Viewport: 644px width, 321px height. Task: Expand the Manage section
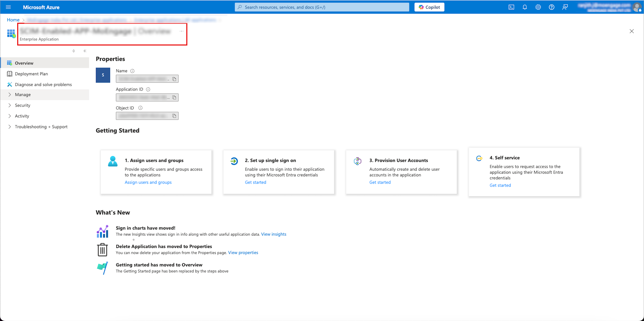[23, 95]
